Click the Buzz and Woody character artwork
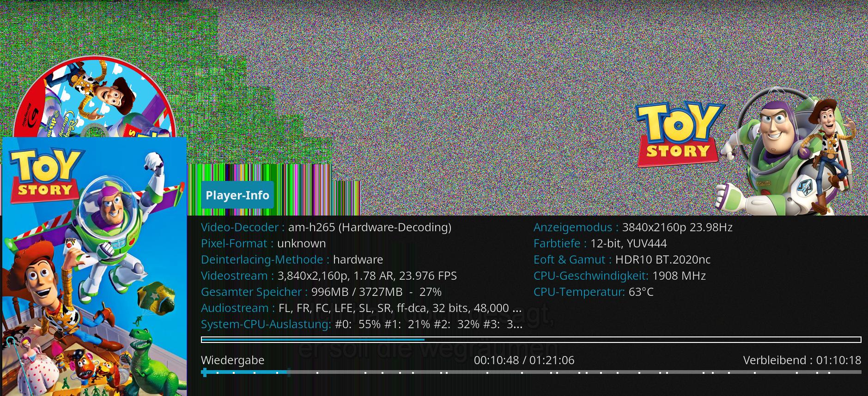The width and height of the screenshot is (868, 396). tap(788, 152)
